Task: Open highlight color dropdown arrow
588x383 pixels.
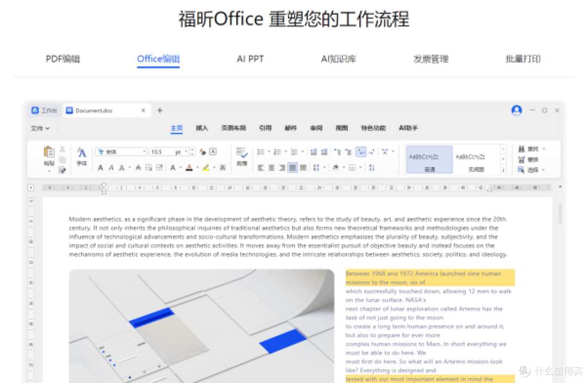Action: coord(214,168)
